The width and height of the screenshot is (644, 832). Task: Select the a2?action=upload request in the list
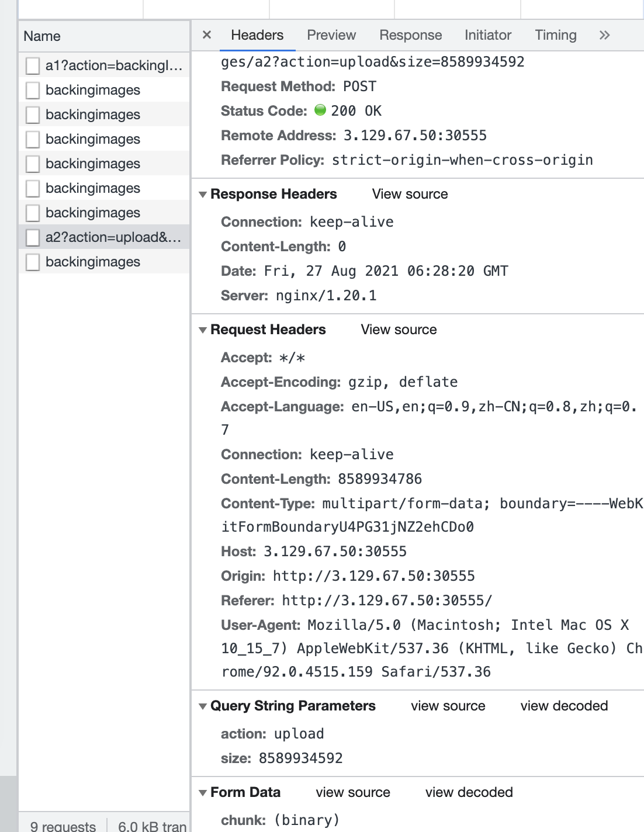click(x=111, y=237)
